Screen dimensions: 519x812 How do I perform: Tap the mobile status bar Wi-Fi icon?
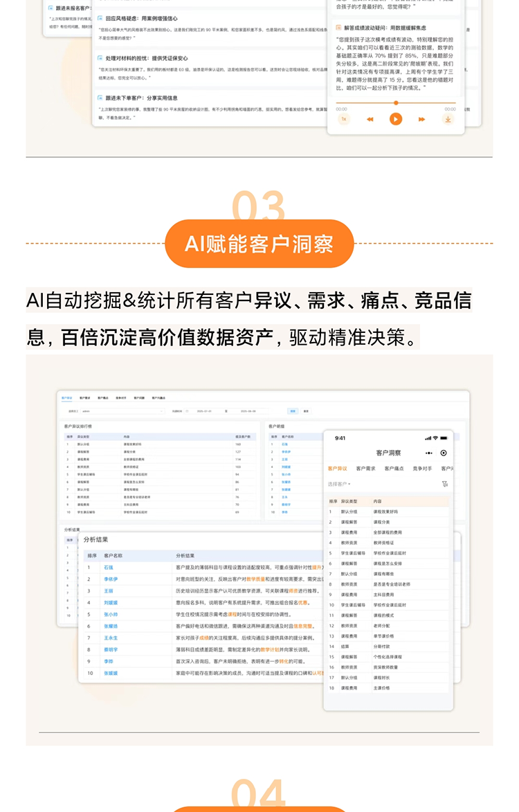click(x=435, y=438)
